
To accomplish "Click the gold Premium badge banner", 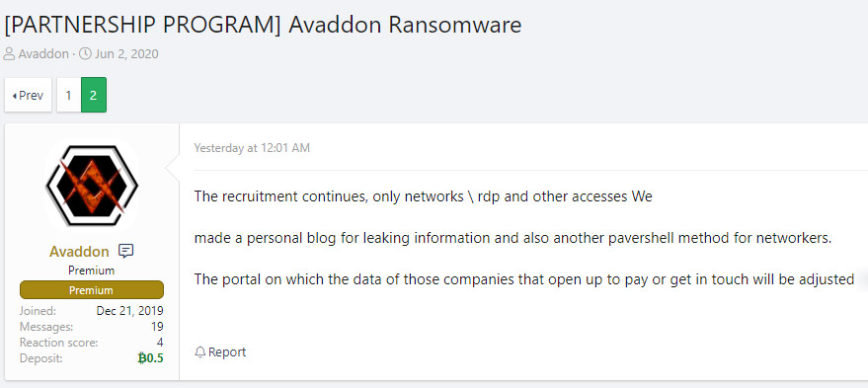I will [91, 290].
